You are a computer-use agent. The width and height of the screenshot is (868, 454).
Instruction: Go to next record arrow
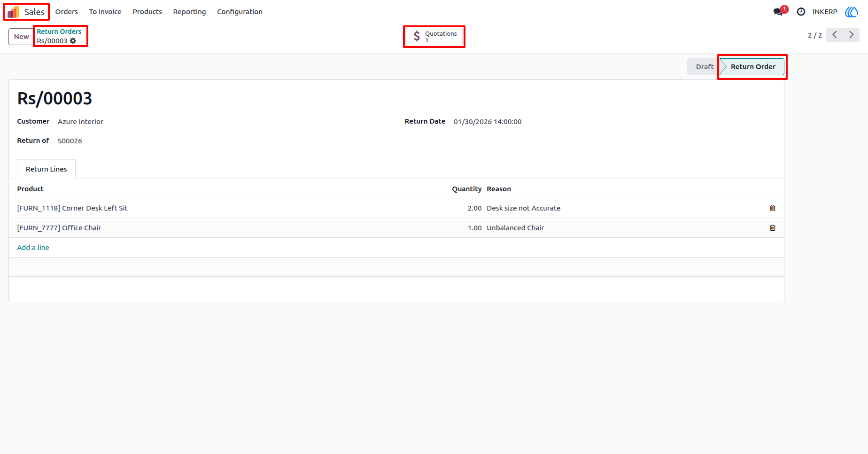(x=851, y=35)
